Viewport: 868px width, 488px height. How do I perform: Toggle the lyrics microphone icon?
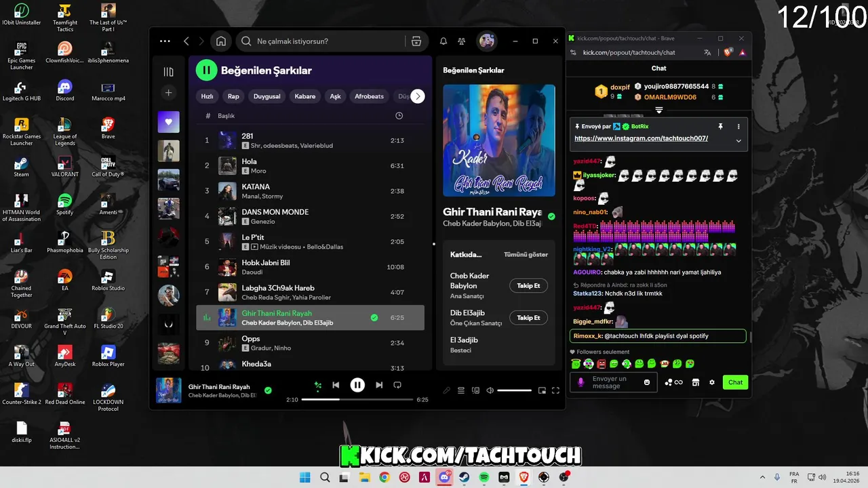(446, 390)
